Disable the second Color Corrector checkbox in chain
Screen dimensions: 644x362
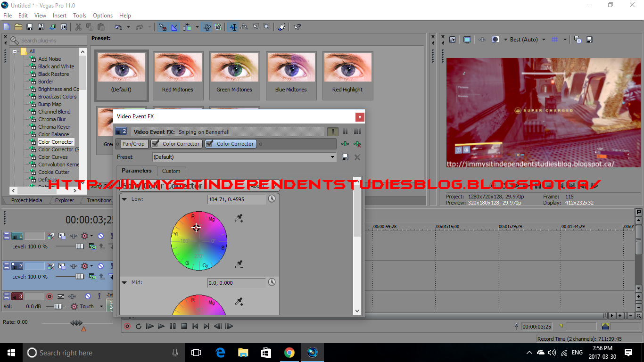pyautogui.click(x=210, y=144)
